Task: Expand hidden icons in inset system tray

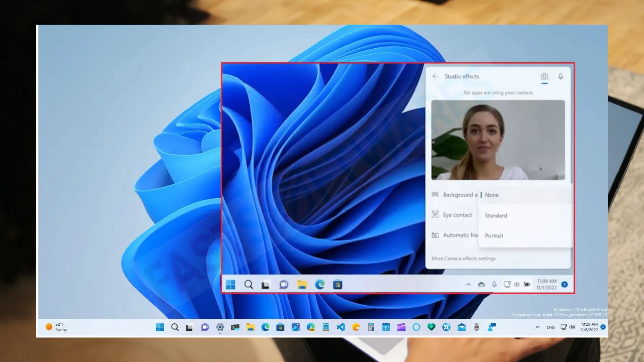Action: 468,285
